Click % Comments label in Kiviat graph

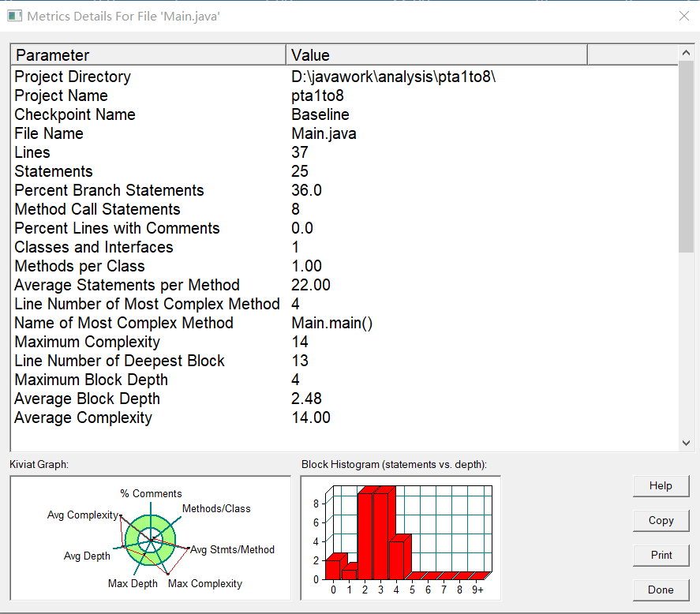151,493
